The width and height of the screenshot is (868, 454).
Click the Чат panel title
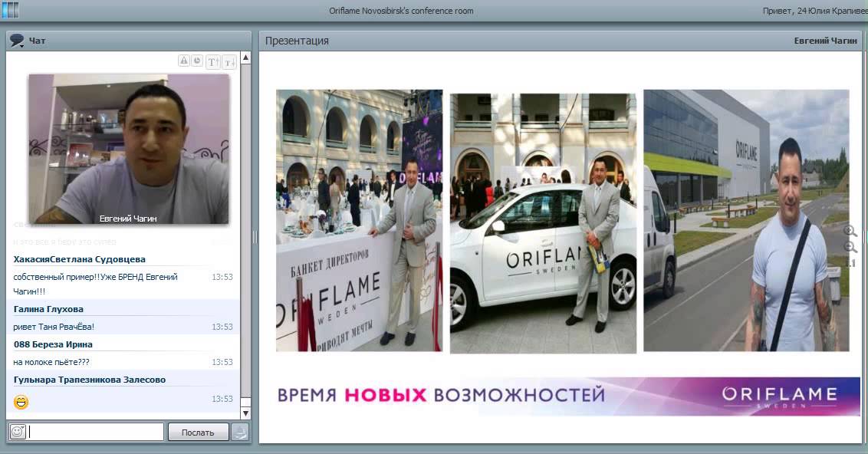(37, 41)
